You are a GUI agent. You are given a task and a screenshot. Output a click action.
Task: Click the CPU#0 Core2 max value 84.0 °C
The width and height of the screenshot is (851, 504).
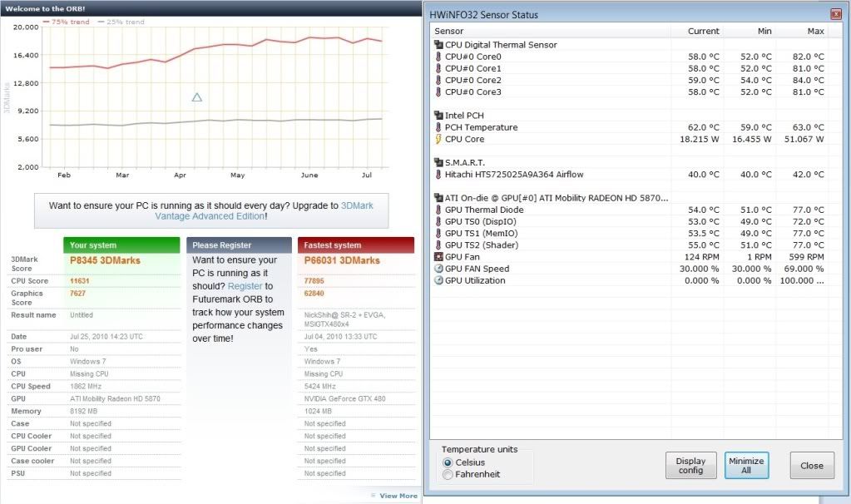click(x=808, y=80)
